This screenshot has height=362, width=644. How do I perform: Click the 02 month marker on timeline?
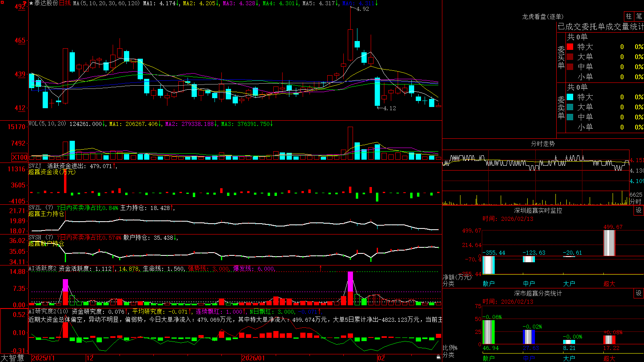381,358
